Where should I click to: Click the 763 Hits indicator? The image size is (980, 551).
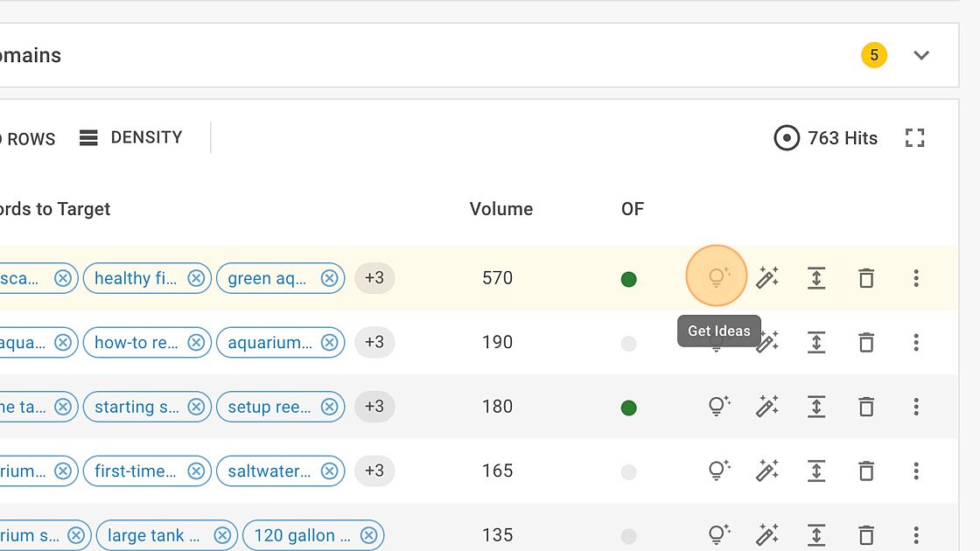826,138
